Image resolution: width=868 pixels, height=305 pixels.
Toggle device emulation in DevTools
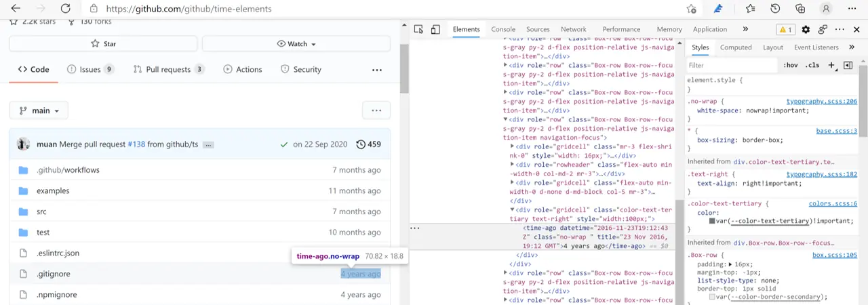coord(435,29)
